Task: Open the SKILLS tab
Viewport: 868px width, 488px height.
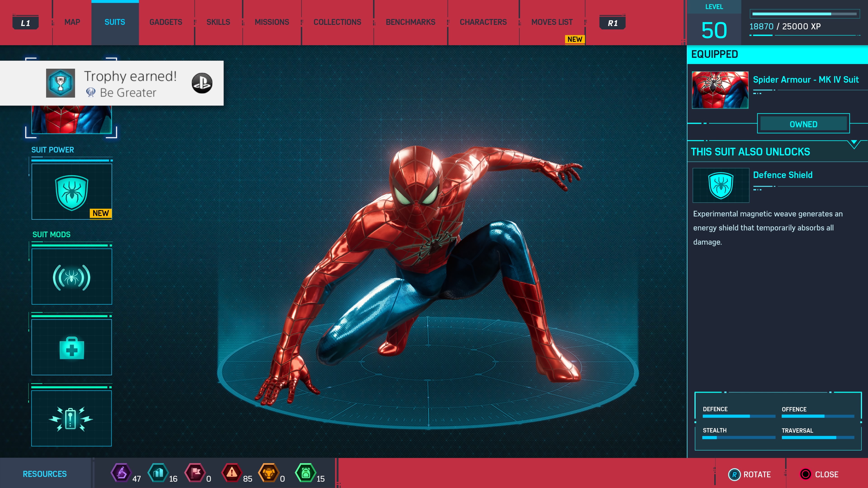Action: click(218, 22)
